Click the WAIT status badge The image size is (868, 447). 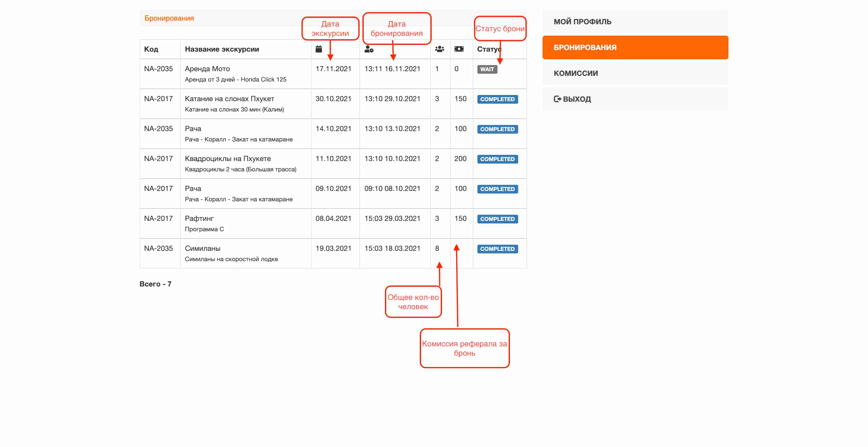487,69
